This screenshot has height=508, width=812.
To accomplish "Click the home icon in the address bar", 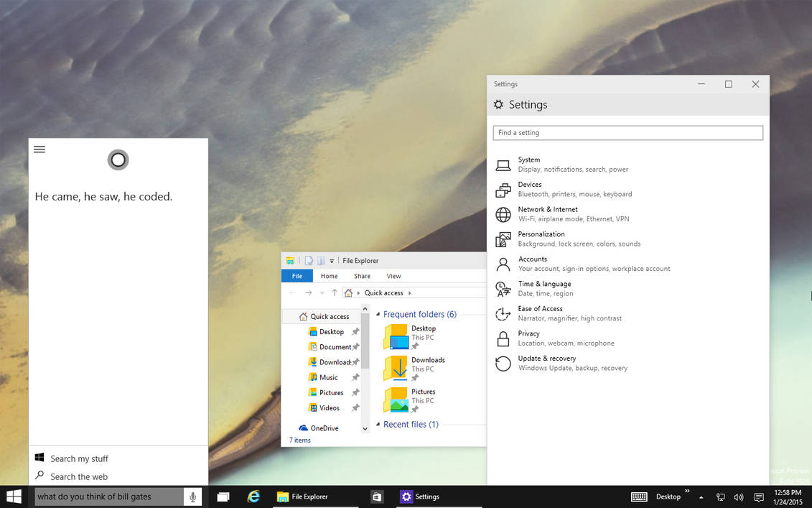I will click(x=348, y=293).
